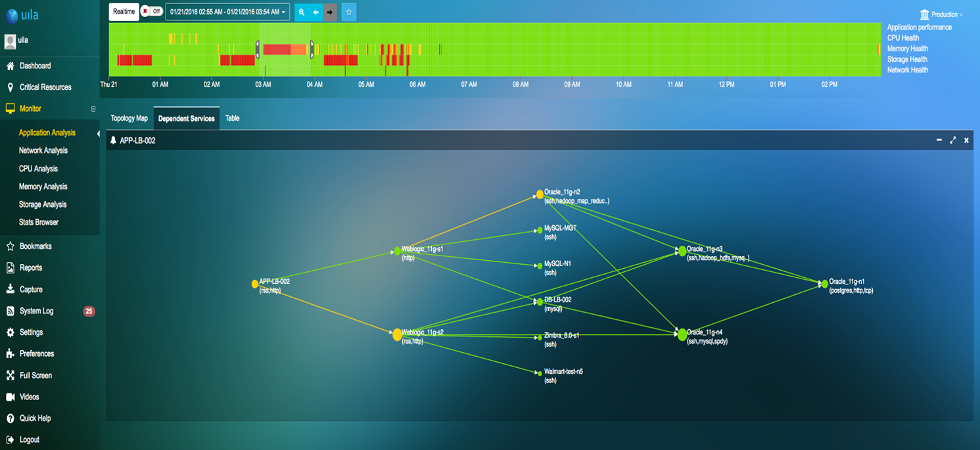The image size is (980, 450).
Task: Click the left arrow to go to previous time range
Action: [315, 12]
